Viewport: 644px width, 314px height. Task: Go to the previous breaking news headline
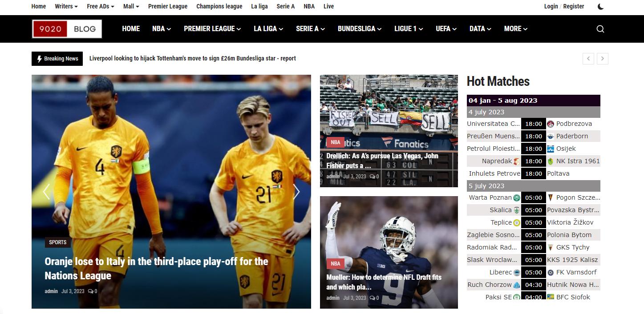coord(588,58)
